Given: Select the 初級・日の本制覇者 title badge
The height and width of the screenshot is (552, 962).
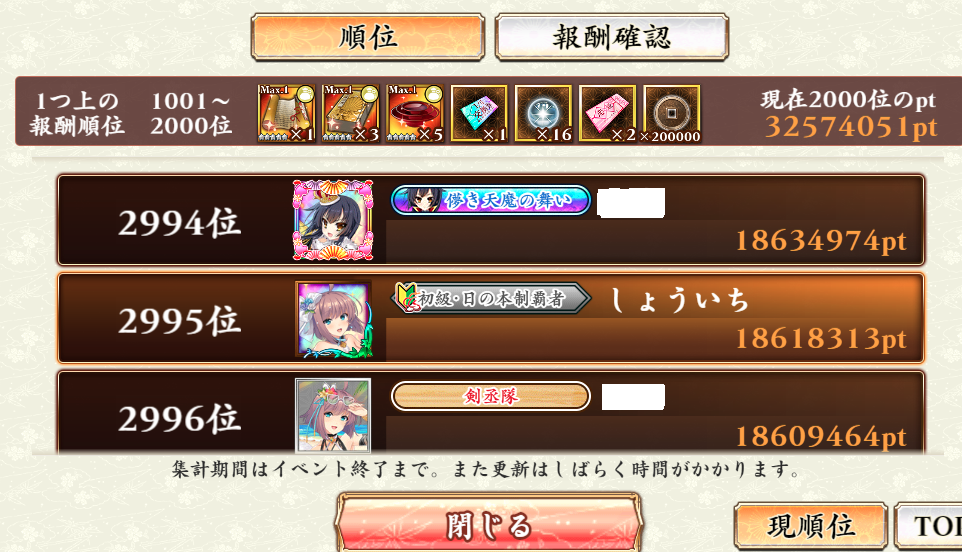Looking at the screenshot, I should pyautogui.click(x=491, y=299).
